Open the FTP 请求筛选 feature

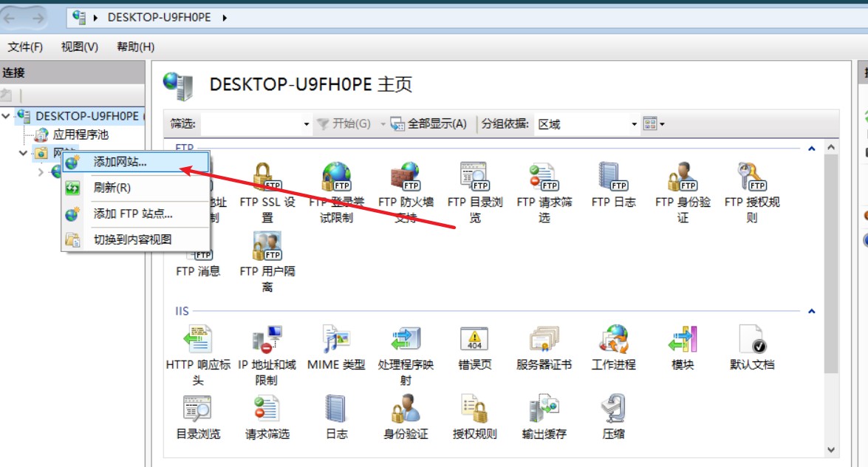click(x=544, y=192)
